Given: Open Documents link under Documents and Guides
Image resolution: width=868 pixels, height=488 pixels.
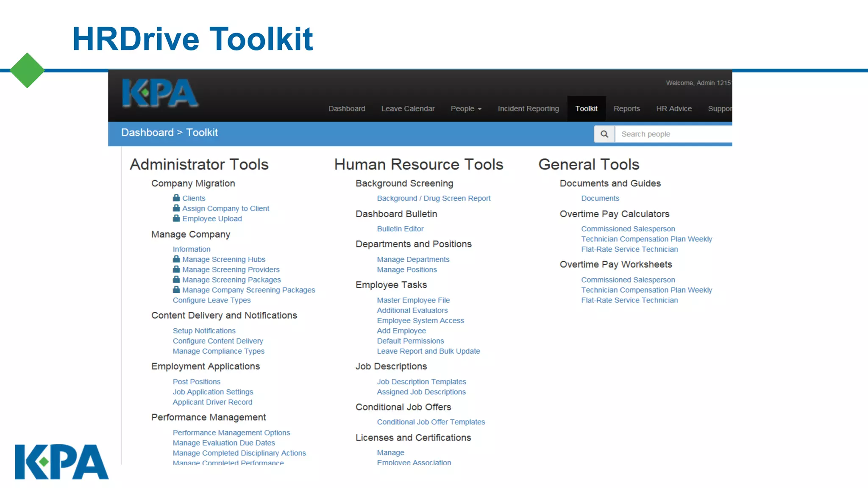Looking at the screenshot, I should pyautogui.click(x=600, y=198).
